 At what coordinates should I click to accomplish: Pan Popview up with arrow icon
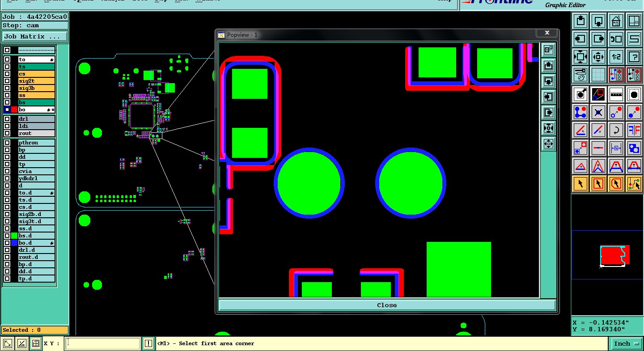click(548, 66)
